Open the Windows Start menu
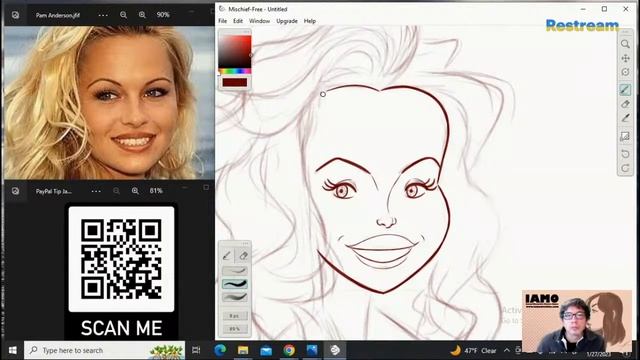The width and height of the screenshot is (640, 360). click(x=12, y=350)
